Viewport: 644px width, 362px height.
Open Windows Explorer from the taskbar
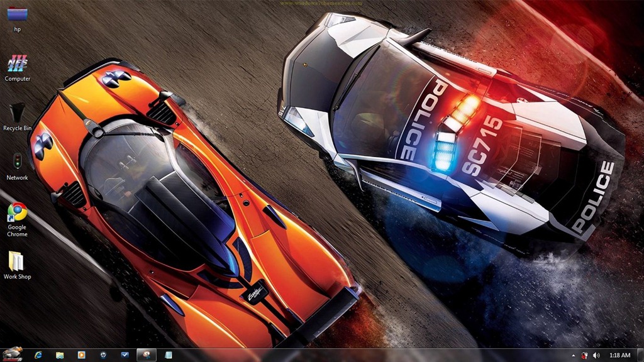pyautogui.click(x=60, y=356)
